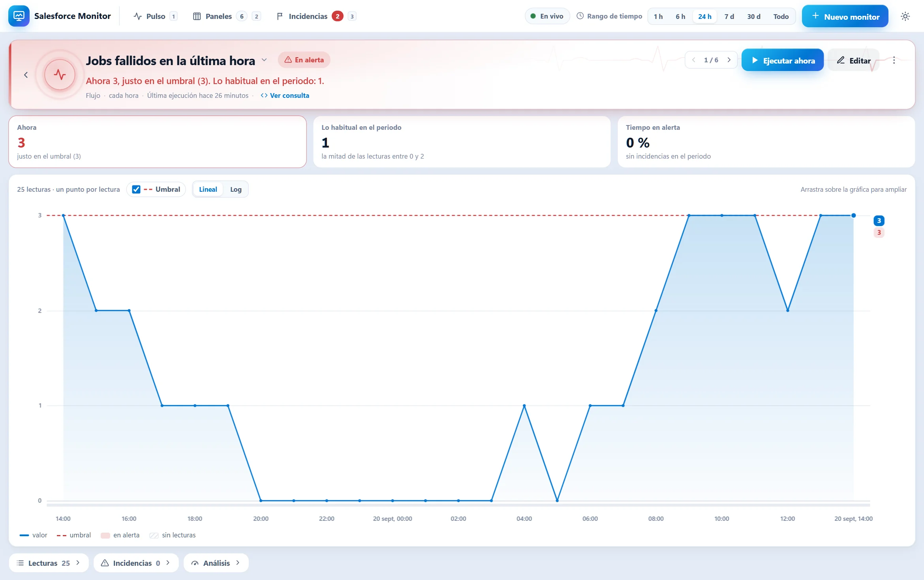Viewport: 924px width, 580px height.
Task: Click the Tiempo en alerta card
Action: [x=766, y=142]
